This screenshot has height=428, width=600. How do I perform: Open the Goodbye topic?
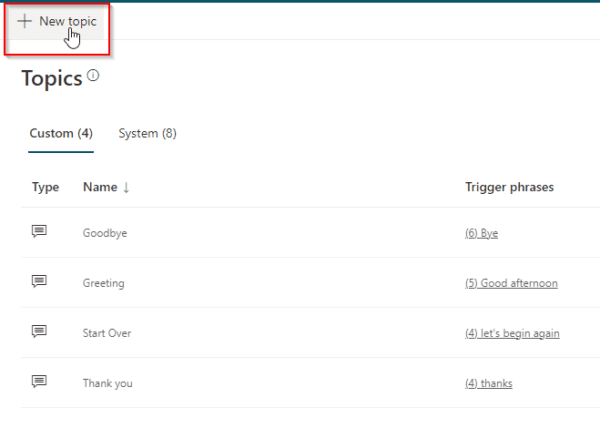click(x=104, y=233)
